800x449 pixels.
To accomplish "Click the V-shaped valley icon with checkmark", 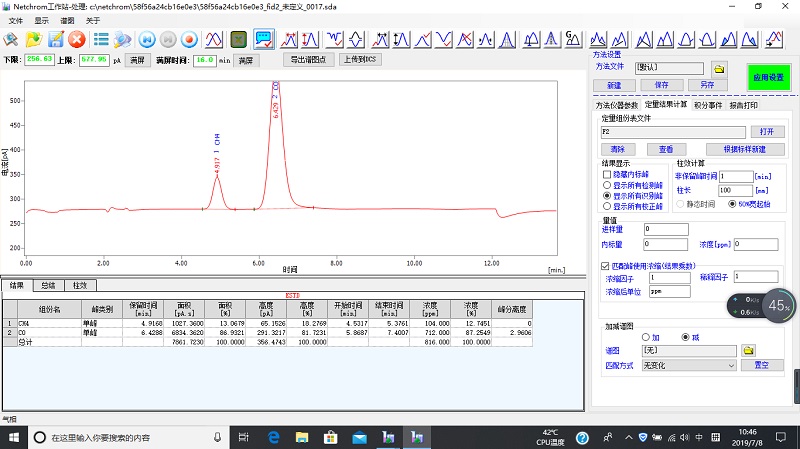I will point(443,39).
